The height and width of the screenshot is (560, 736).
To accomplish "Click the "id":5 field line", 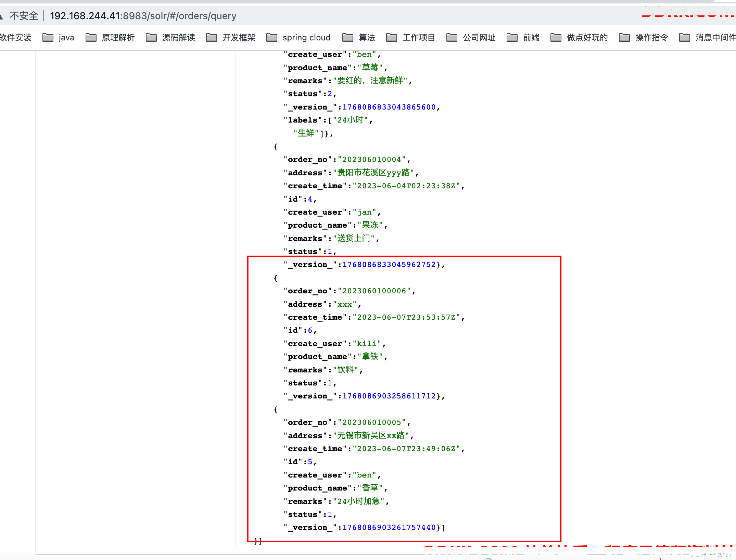I will coord(300,462).
